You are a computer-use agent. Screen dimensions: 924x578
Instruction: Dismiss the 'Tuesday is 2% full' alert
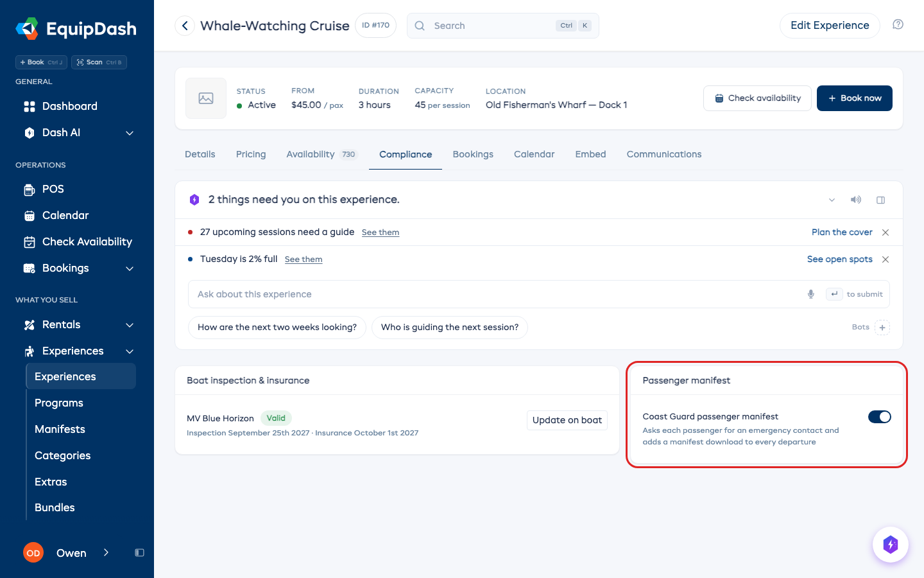pyautogui.click(x=886, y=259)
